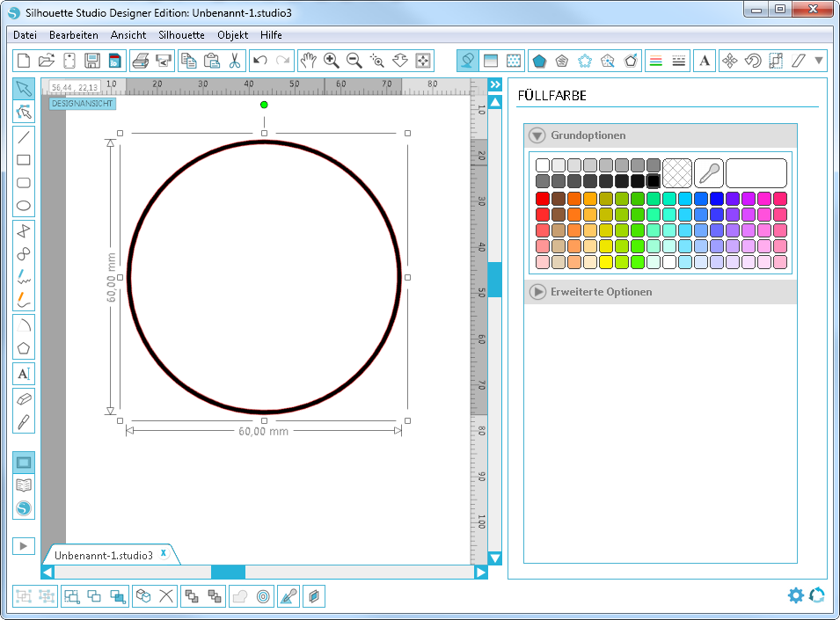Choose the Eraser tool
Screen dimensions: 840x620
[24, 398]
